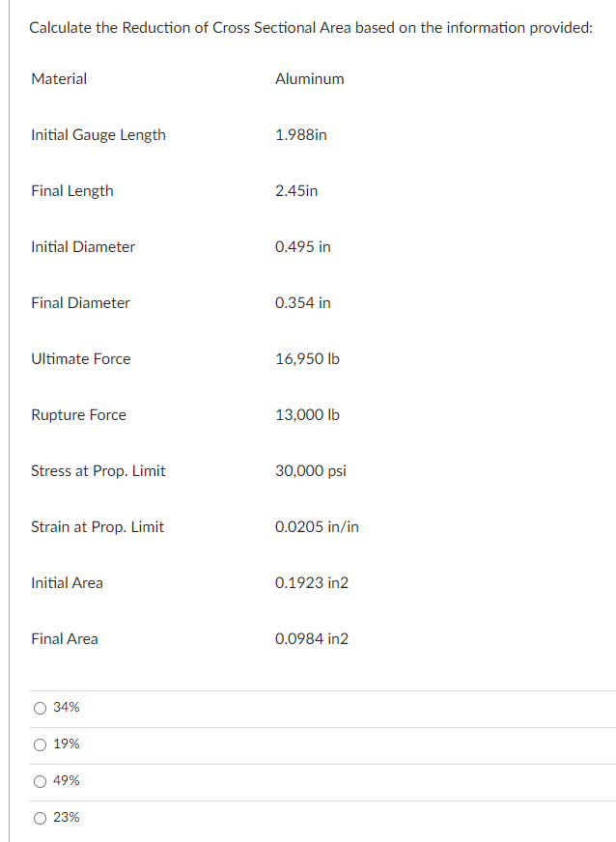The height and width of the screenshot is (842, 616).
Task: Click the Rupture Force row
Action: click(78, 414)
